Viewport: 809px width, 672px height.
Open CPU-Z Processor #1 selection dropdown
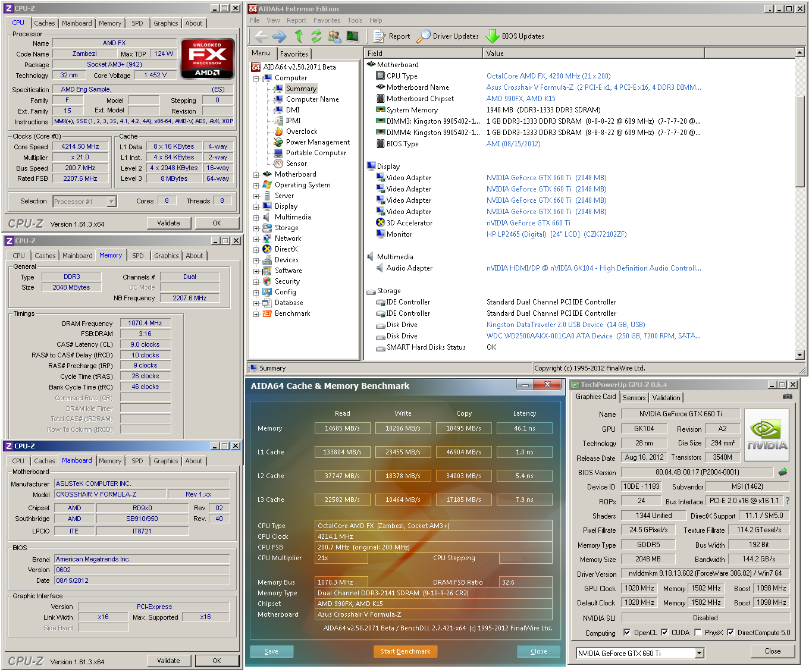pos(111,202)
